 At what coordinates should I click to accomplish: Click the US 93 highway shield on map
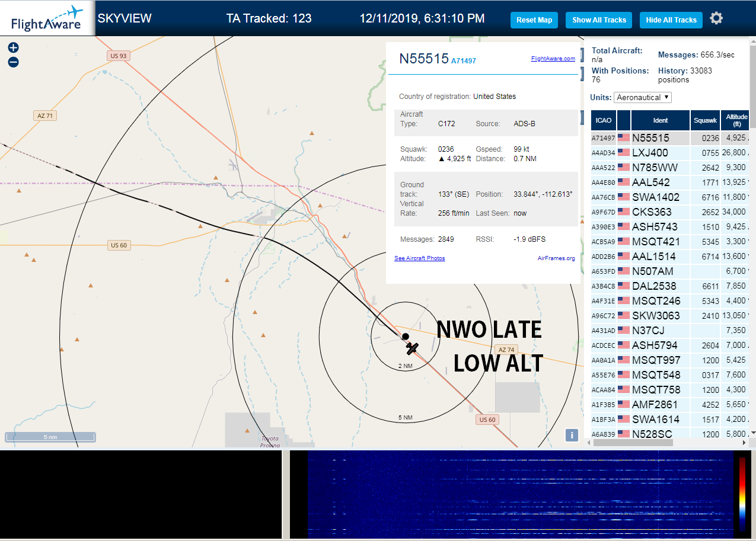click(x=119, y=56)
